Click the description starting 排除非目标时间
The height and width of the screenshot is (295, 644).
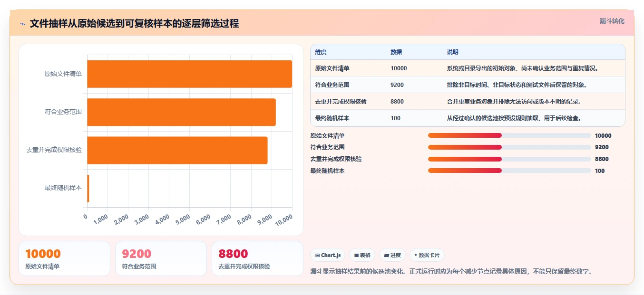[x=518, y=85]
